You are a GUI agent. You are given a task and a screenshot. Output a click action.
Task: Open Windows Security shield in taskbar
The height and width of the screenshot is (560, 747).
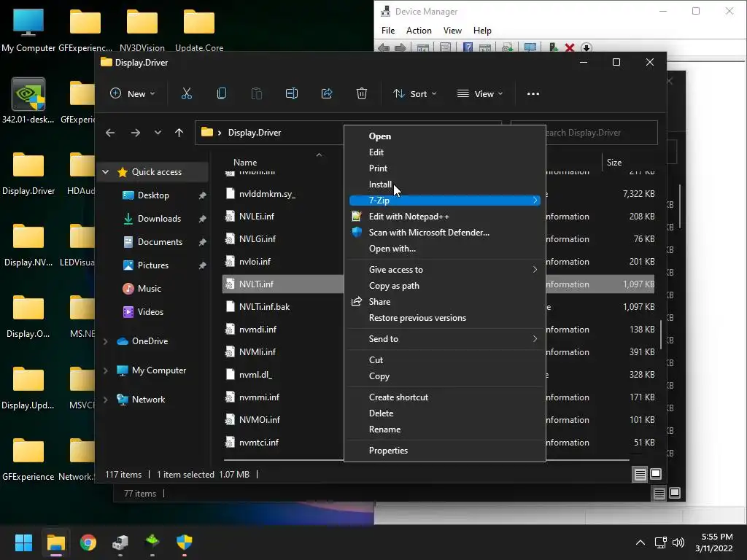[185, 542]
